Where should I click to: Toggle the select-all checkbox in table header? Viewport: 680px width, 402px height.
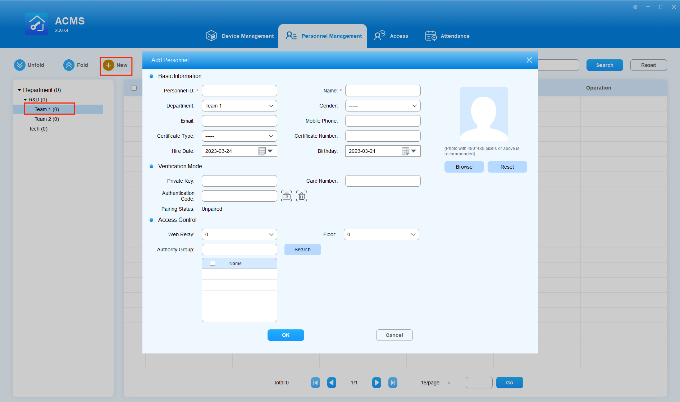(133, 88)
